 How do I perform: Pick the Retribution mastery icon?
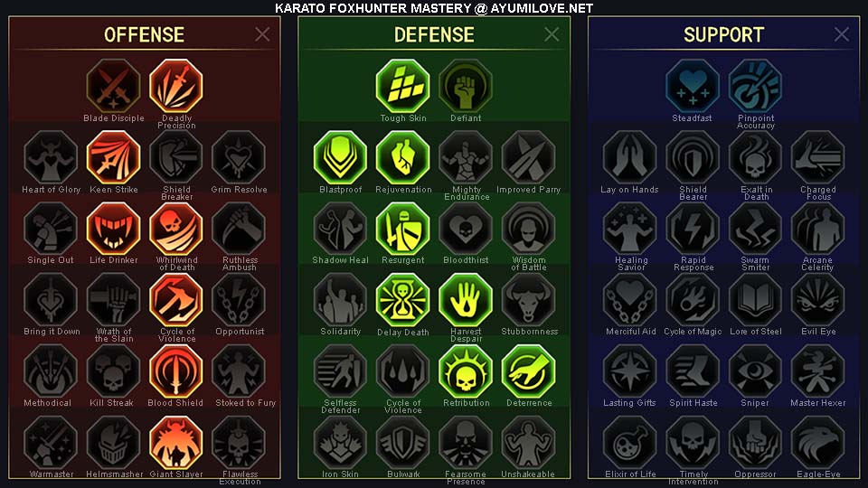pyautogui.click(x=466, y=371)
